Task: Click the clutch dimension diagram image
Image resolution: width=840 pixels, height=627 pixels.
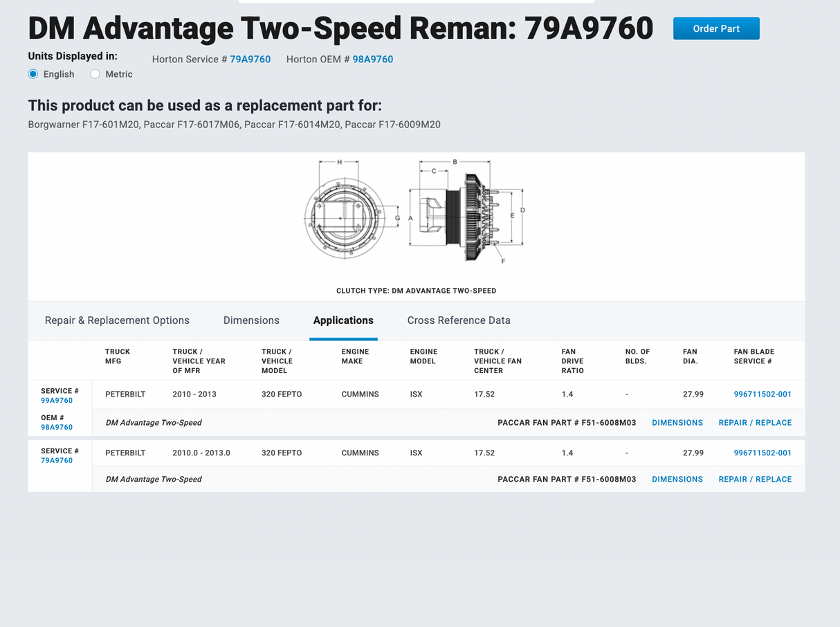Action: pyautogui.click(x=414, y=212)
